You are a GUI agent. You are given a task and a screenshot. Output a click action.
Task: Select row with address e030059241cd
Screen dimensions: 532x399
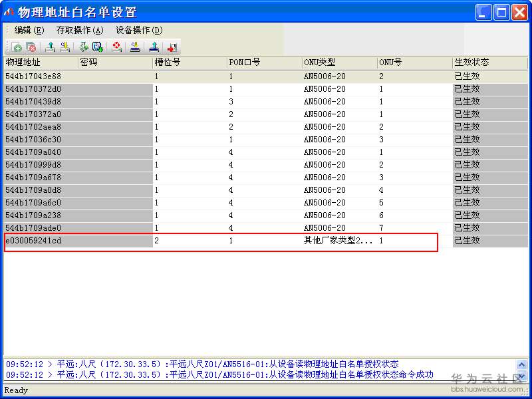[x=266, y=241]
